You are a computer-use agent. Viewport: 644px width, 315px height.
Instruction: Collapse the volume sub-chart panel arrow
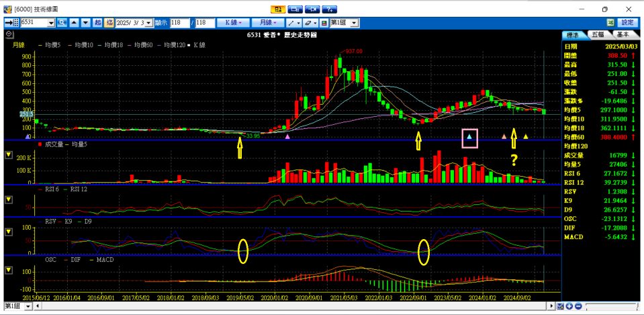click(x=8, y=154)
